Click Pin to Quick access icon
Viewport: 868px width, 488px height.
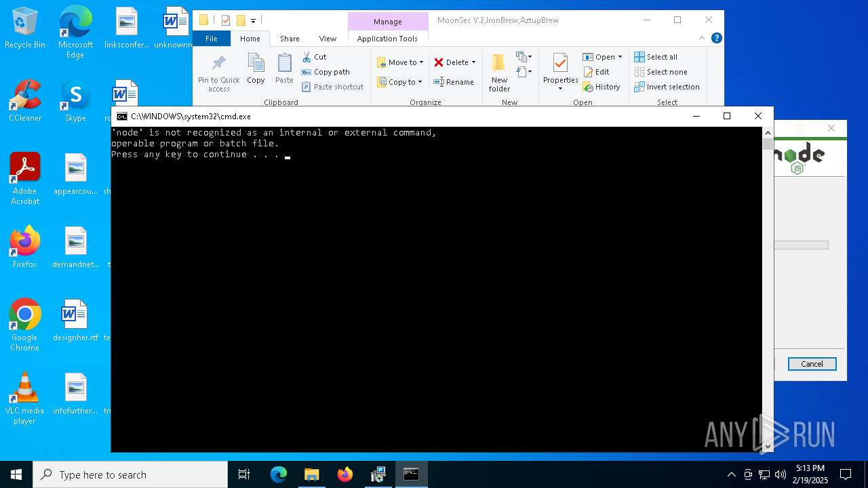218,73
